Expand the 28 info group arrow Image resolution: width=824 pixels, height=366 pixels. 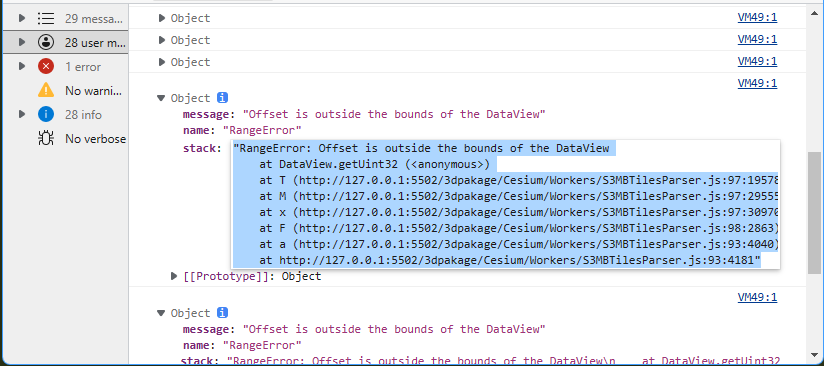pyautogui.click(x=22, y=115)
